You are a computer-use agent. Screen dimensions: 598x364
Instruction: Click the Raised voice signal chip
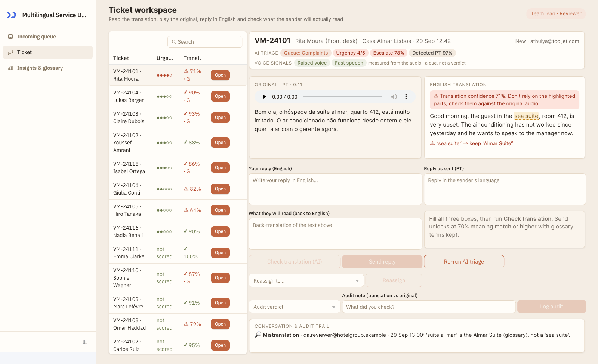[x=312, y=63]
